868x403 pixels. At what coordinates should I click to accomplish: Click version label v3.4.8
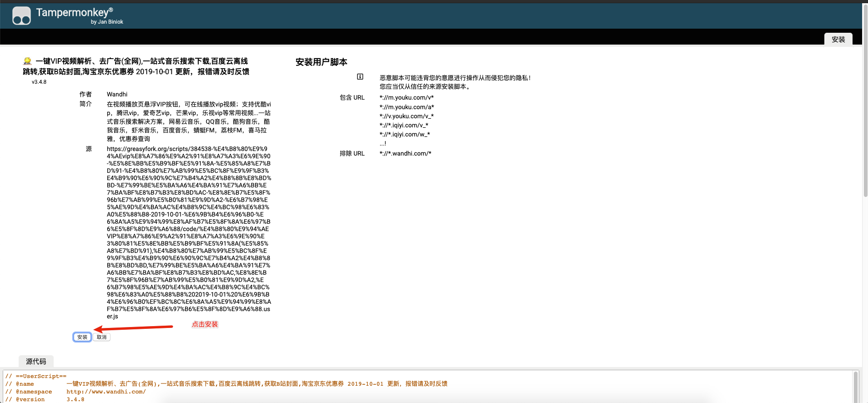[x=39, y=82]
